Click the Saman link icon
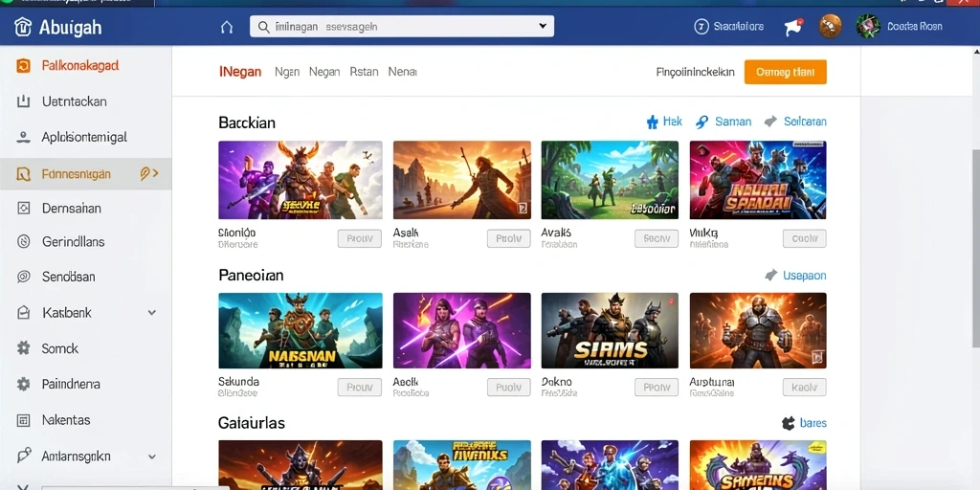 point(702,122)
